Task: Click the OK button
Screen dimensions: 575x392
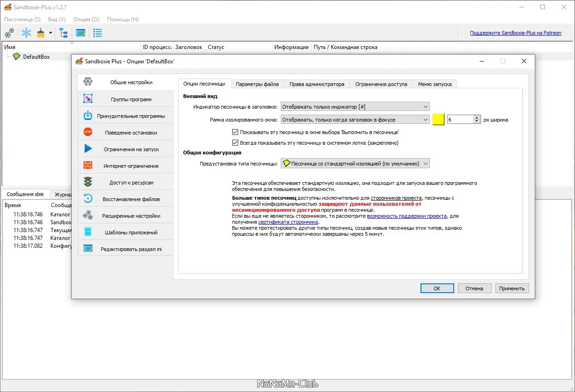Action: (437, 288)
